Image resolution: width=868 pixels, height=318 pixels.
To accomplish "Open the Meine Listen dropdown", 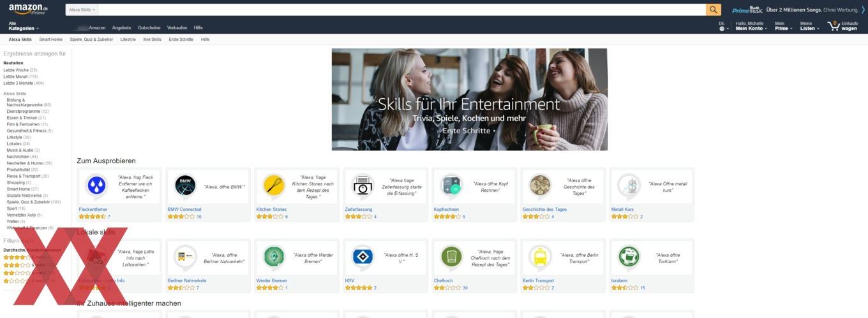I will pyautogui.click(x=809, y=26).
